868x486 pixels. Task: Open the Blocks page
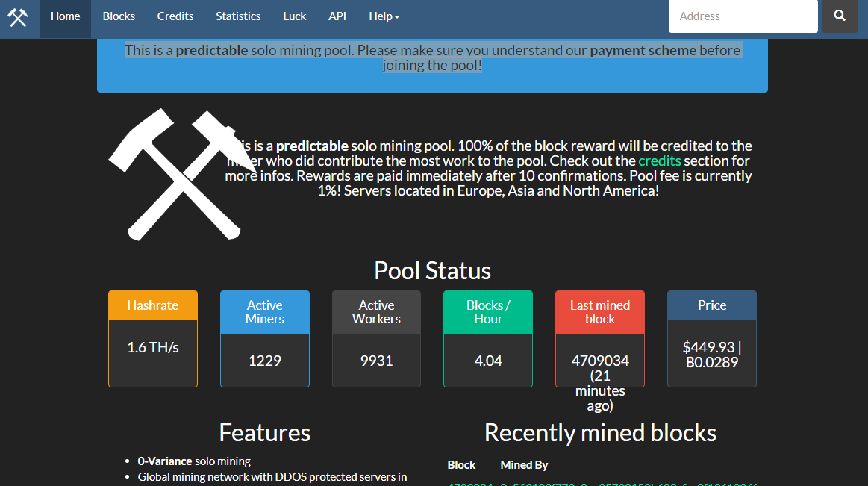click(x=119, y=16)
